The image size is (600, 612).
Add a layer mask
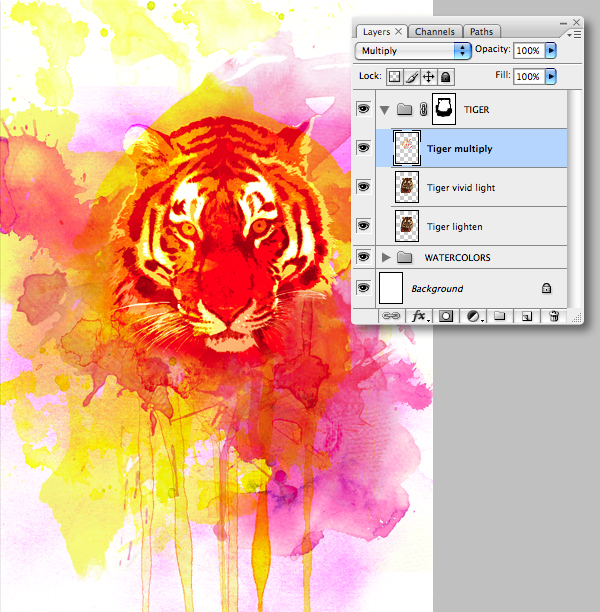tap(446, 316)
